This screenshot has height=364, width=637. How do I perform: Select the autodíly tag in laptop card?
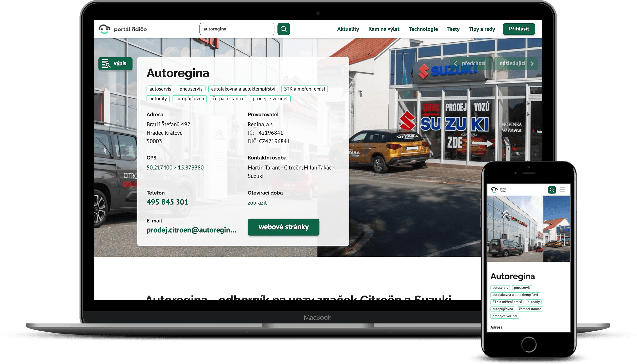pyautogui.click(x=158, y=99)
